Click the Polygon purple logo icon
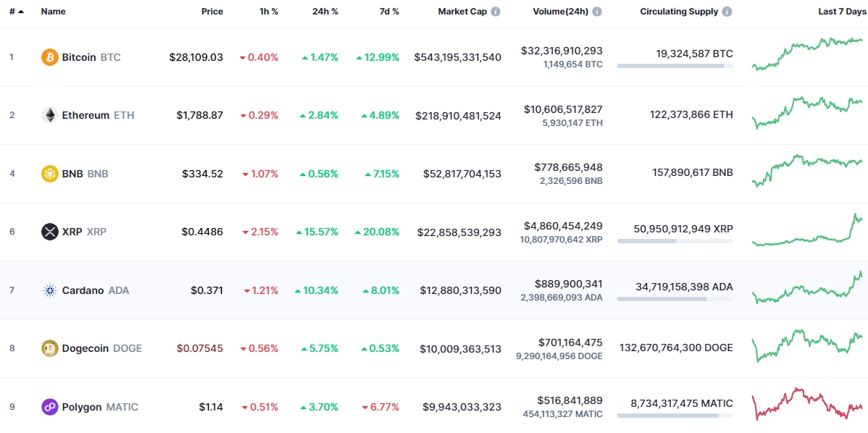868x433 pixels. pyautogui.click(x=50, y=407)
